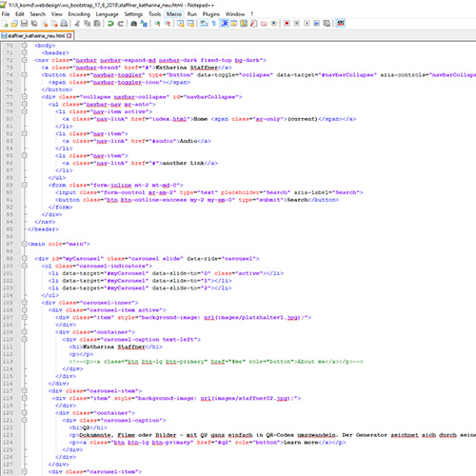Collapse the carousel-indicators ol at line 100

[x=25, y=266]
